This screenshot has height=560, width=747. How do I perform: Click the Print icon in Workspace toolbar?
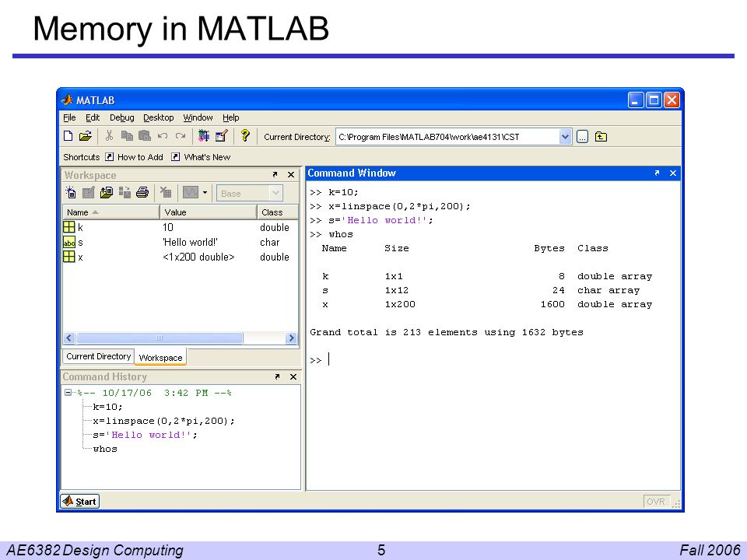click(x=142, y=192)
